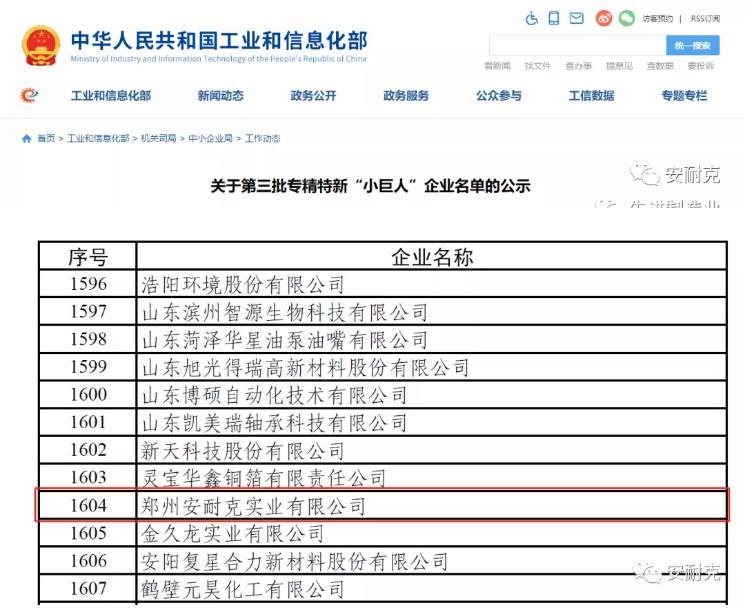756x608 pixels.
Task: Click the serial number 1600 cell
Action: tap(88, 395)
